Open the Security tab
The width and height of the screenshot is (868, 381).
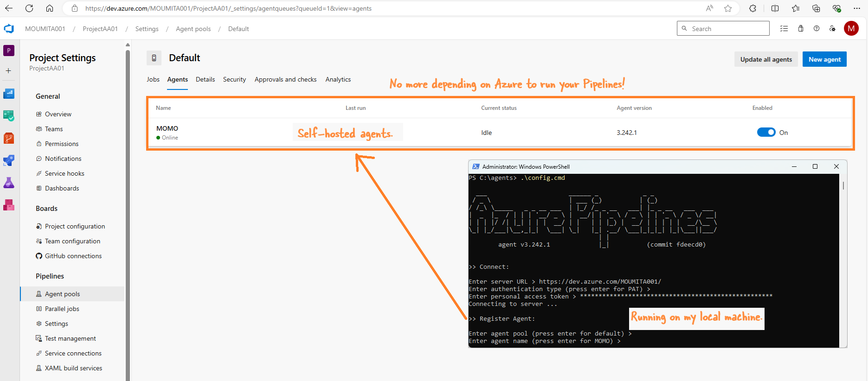click(x=234, y=79)
